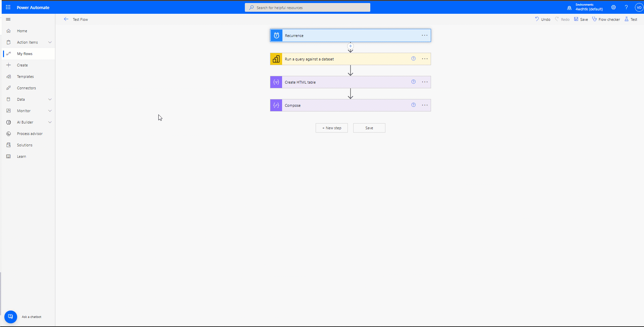Click the Connectors icon in sidebar
This screenshot has height=327, width=644.
(x=9, y=88)
